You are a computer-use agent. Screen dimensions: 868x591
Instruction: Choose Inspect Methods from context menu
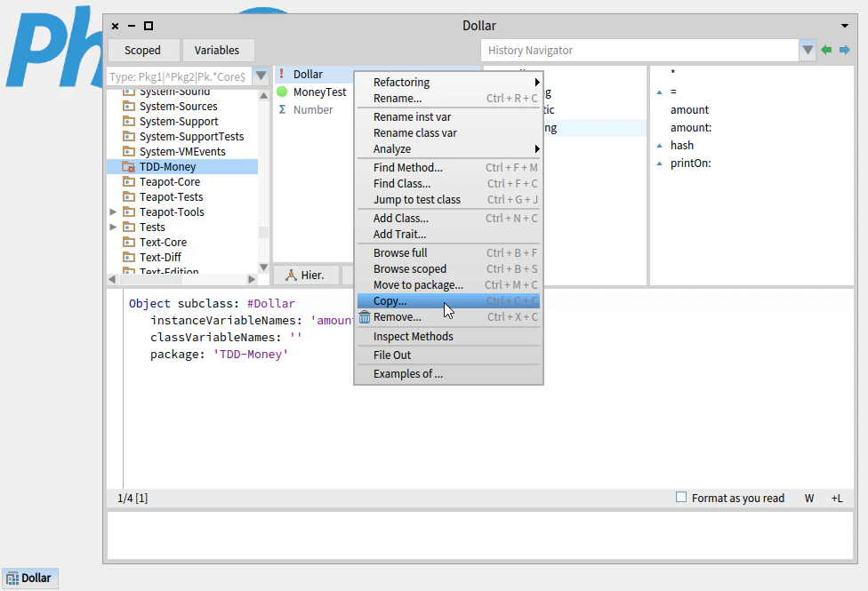pos(448,337)
